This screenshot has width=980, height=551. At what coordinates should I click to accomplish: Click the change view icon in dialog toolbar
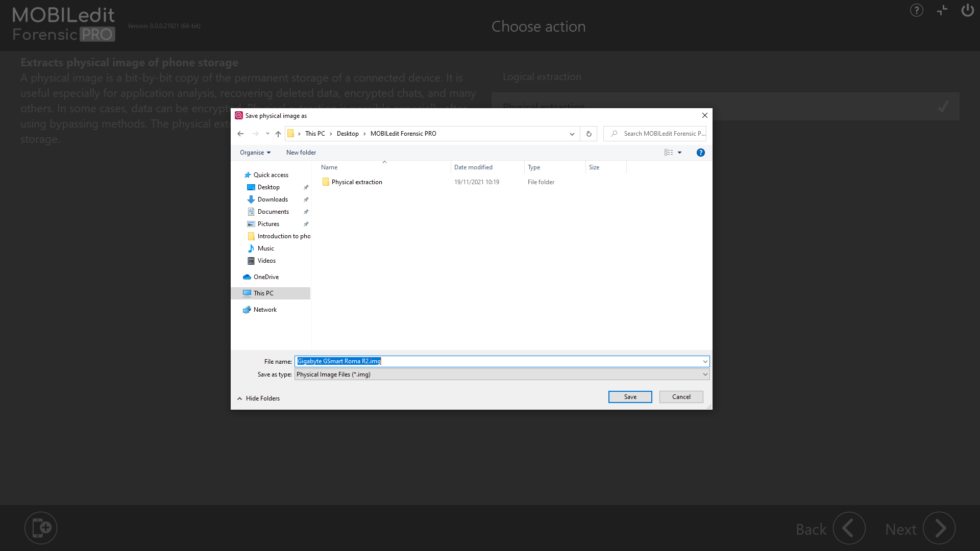pyautogui.click(x=669, y=153)
